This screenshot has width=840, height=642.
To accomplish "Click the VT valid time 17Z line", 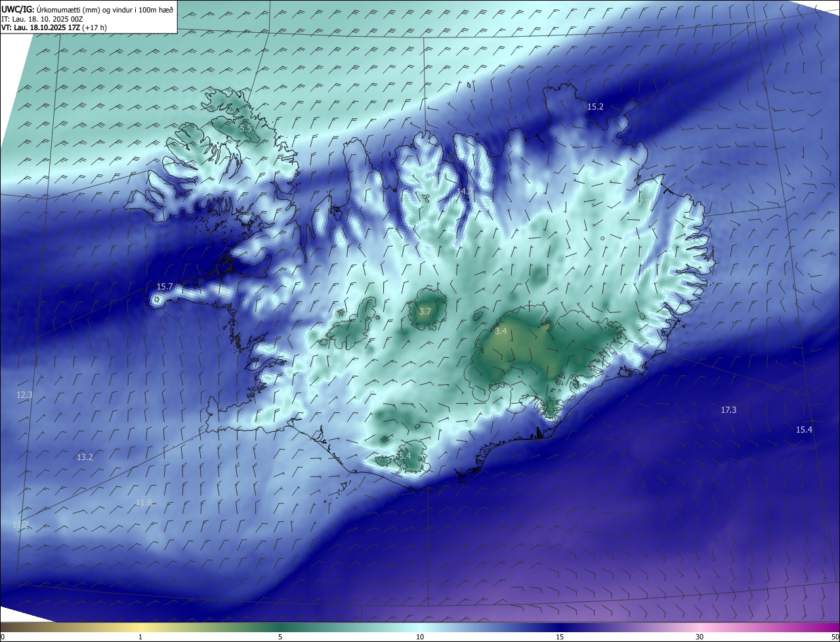I will tap(54, 28).
